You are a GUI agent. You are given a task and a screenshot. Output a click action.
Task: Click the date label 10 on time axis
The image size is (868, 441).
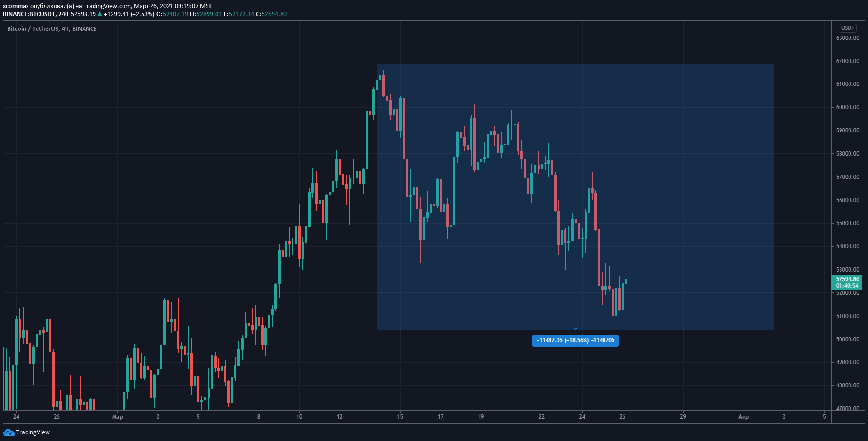[299, 417]
